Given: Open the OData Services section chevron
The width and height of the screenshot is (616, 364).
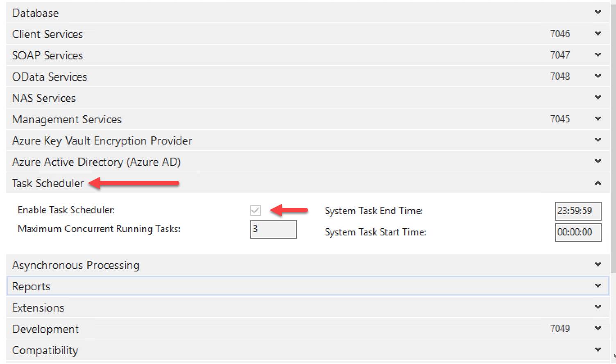Looking at the screenshot, I should click(598, 76).
